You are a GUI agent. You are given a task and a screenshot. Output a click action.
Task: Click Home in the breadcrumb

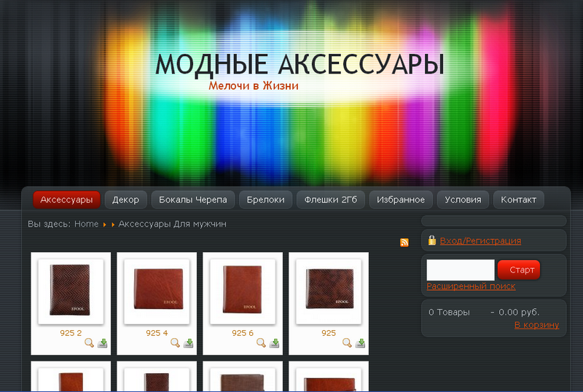[x=86, y=224]
